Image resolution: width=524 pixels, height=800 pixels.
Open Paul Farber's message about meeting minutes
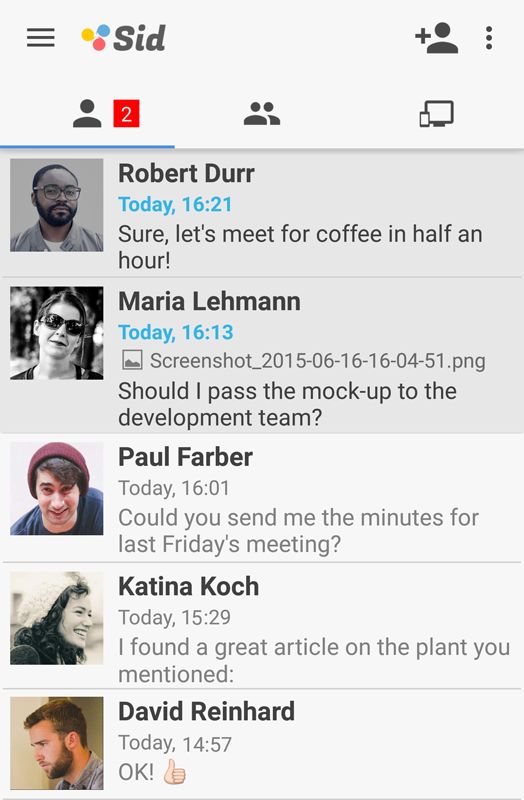[x=262, y=498]
